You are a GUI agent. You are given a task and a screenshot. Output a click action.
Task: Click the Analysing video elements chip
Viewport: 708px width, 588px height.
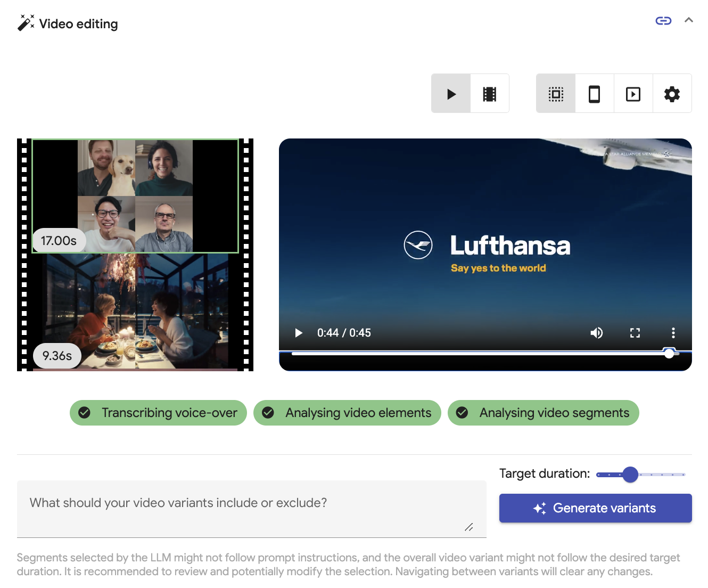coord(347,413)
